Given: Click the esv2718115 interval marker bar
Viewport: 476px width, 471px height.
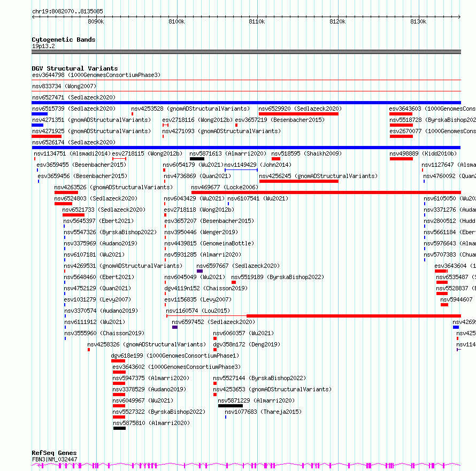Looking at the screenshot, I should click(119, 159).
